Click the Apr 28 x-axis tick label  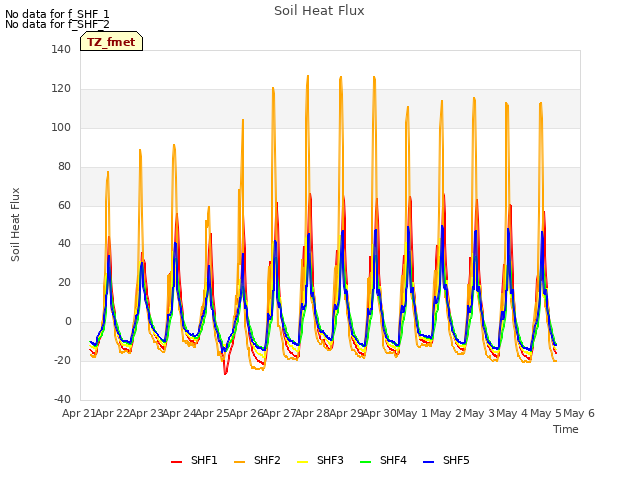[312, 413]
